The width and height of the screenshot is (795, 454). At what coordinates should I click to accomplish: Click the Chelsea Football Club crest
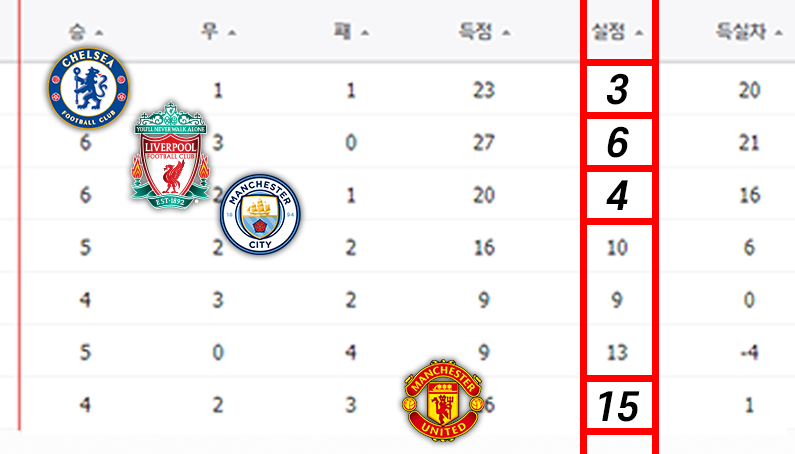(88, 88)
